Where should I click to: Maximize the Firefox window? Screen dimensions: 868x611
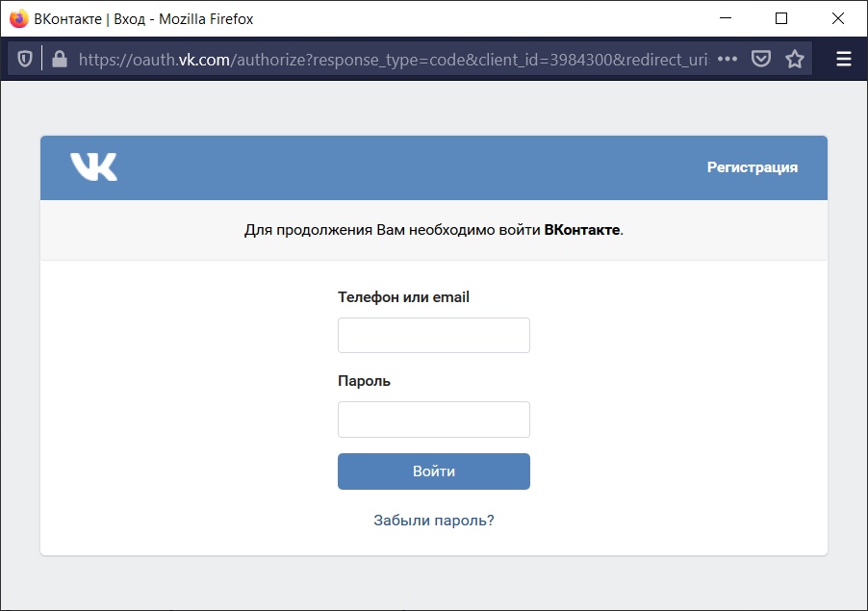[x=781, y=18]
